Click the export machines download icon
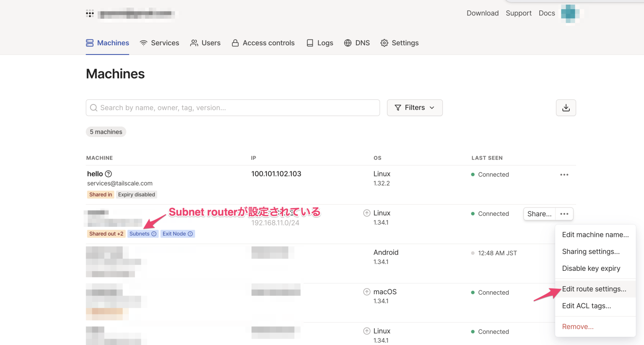 (x=566, y=108)
